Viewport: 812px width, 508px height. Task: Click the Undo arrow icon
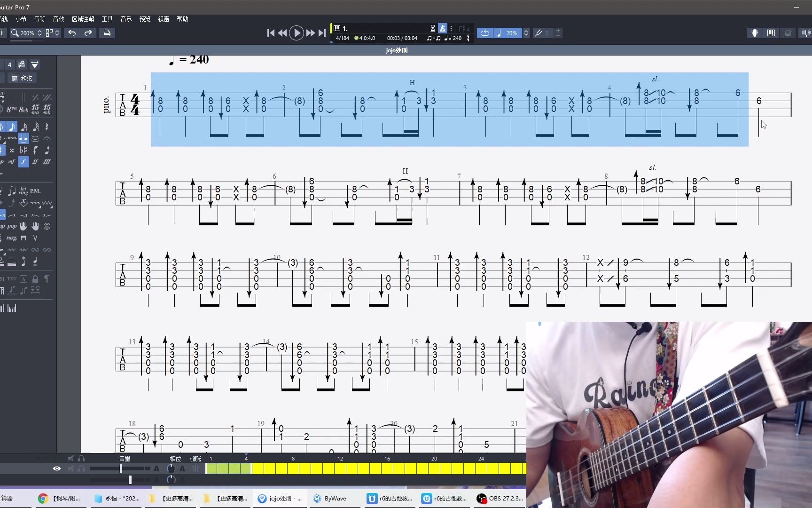coord(72,33)
